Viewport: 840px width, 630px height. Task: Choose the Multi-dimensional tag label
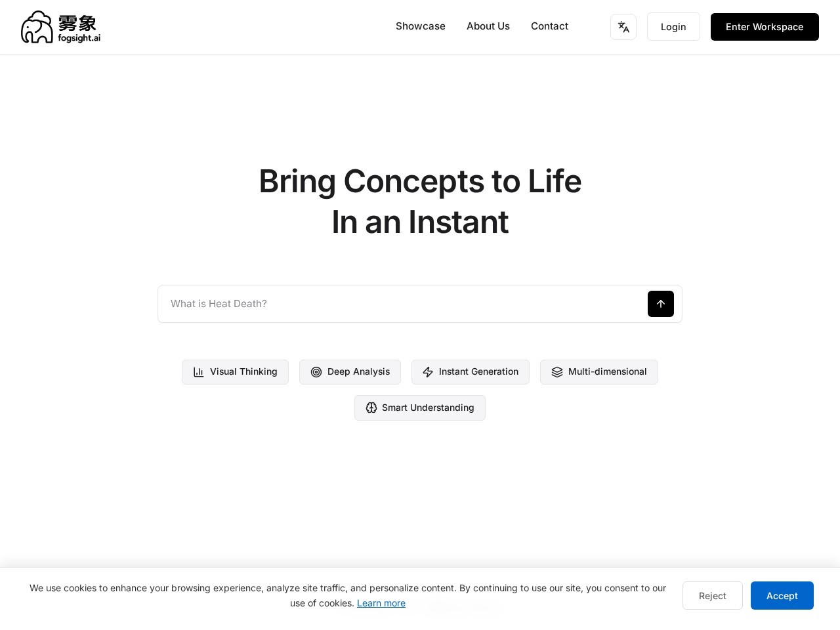[x=607, y=371]
